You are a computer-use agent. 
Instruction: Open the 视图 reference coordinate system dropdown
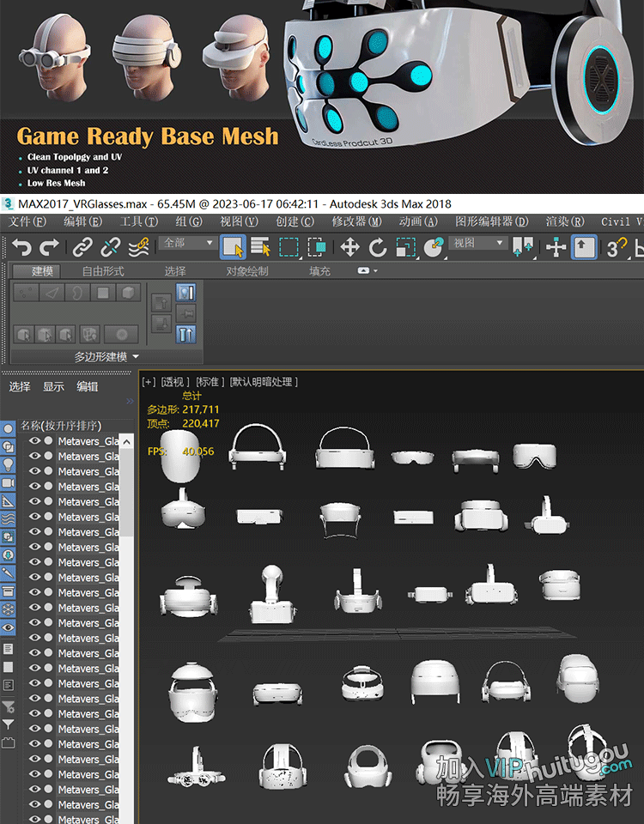[478, 243]
